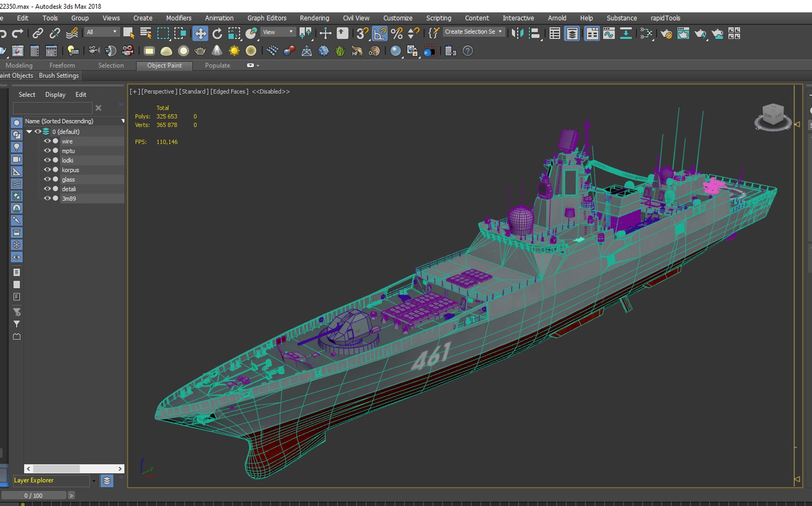Image resolution: width=812 pixels, height=506 pixels.
Task: Open the Layer Explorer dropdown arrow
Action: [94, 481]
